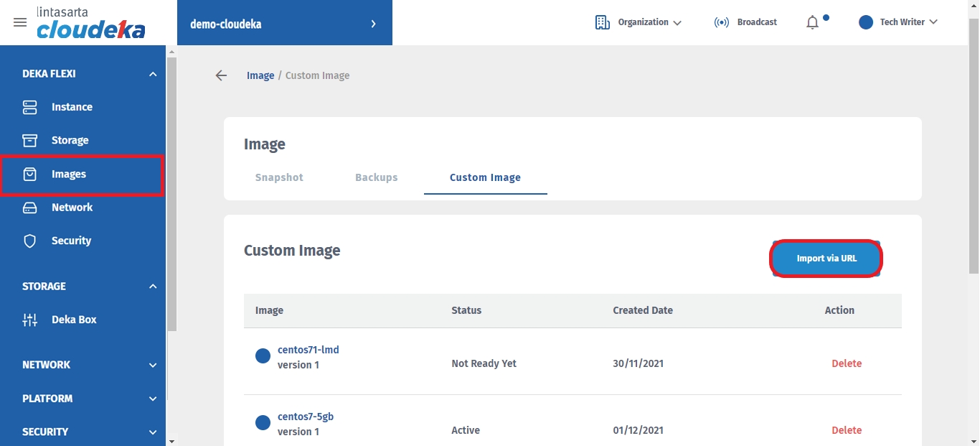Expand the PLATFORM sidebar section
The width and height of the screenshot is (980, 446).
point(152,399)
